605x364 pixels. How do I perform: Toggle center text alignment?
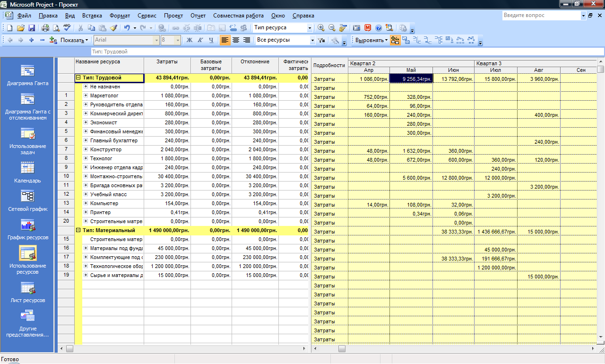click(x=236, y=40)
